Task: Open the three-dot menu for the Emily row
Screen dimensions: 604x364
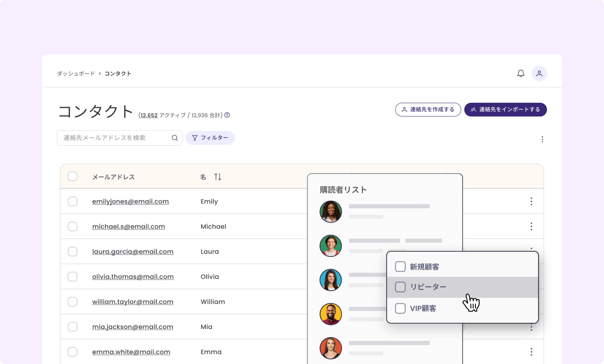Action: click(x=531, y=201)
